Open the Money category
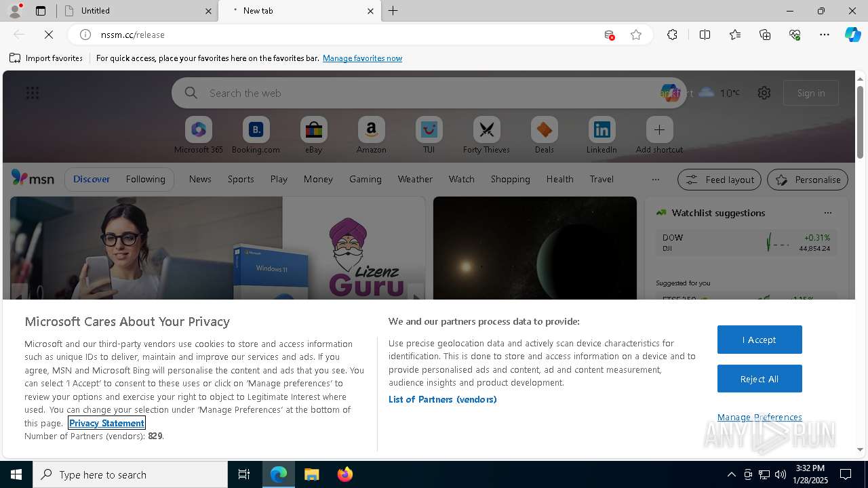 click(x=318, y=179)
